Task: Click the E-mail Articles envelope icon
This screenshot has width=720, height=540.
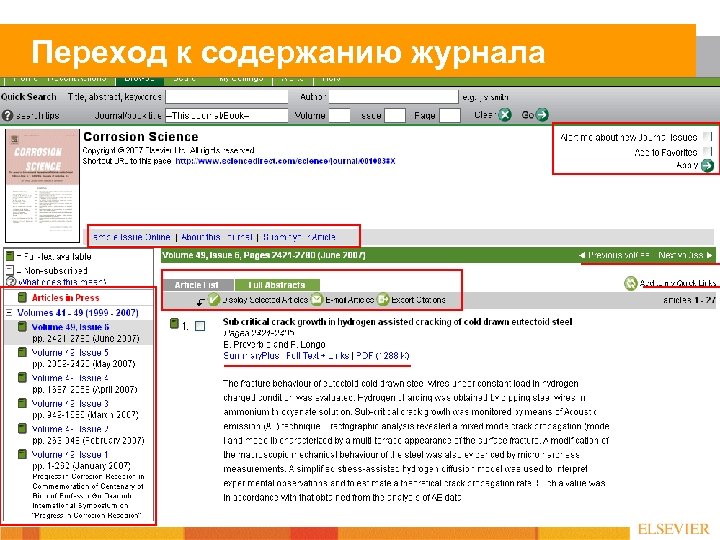Action: click(x=316, y=299)
